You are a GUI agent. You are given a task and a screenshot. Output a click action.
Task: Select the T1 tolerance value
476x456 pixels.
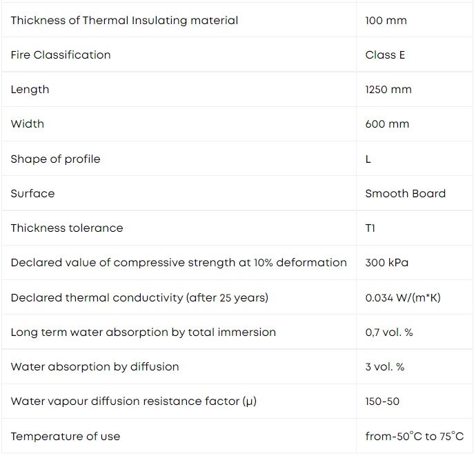click(x=370, y=228)
